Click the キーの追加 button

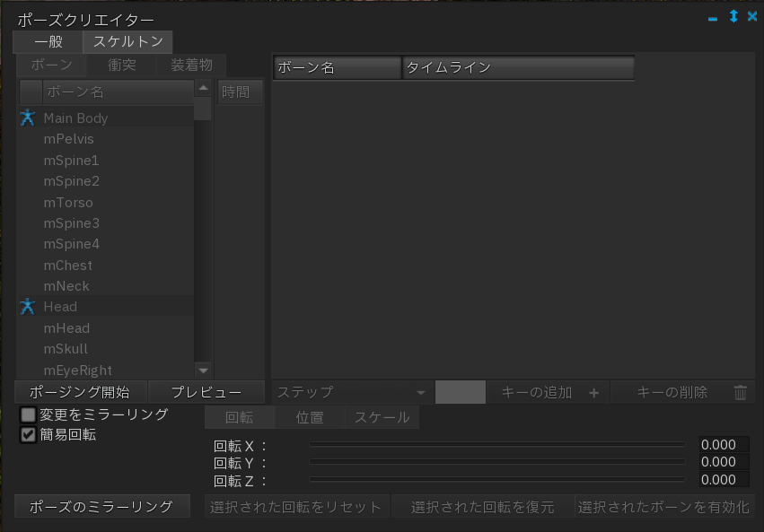(x=547, y=392)
